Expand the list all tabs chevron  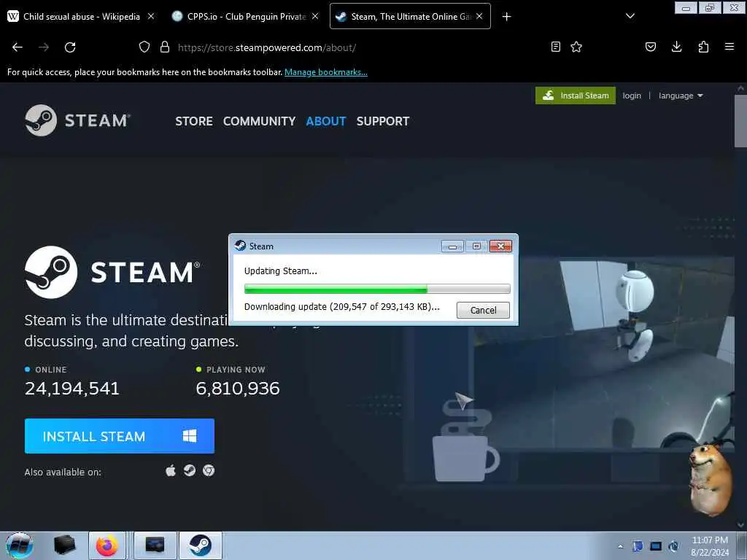(x=630, y=16)
